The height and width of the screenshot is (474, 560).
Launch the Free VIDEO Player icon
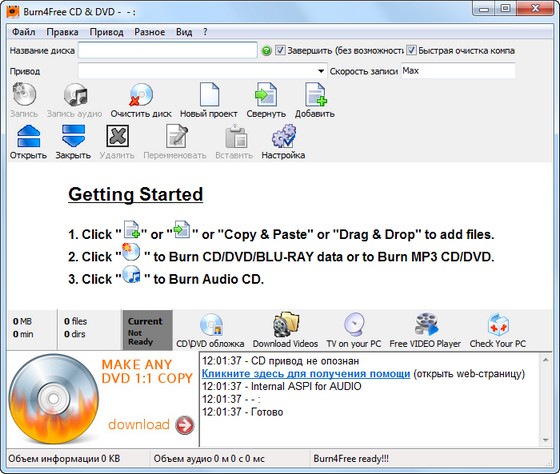[x=426, y=324]
